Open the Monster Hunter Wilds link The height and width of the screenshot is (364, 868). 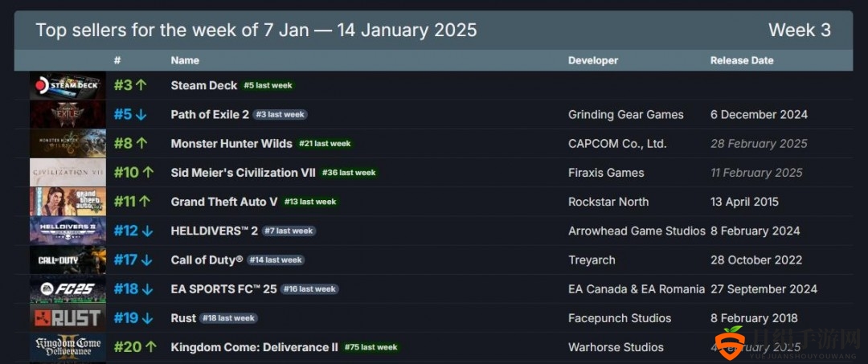231,143
